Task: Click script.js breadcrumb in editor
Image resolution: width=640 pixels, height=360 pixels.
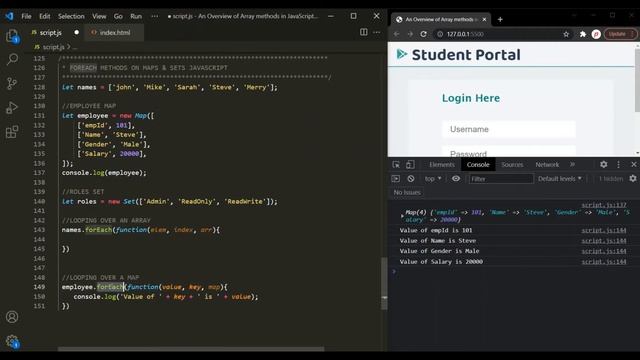Action: click(53, 47)
